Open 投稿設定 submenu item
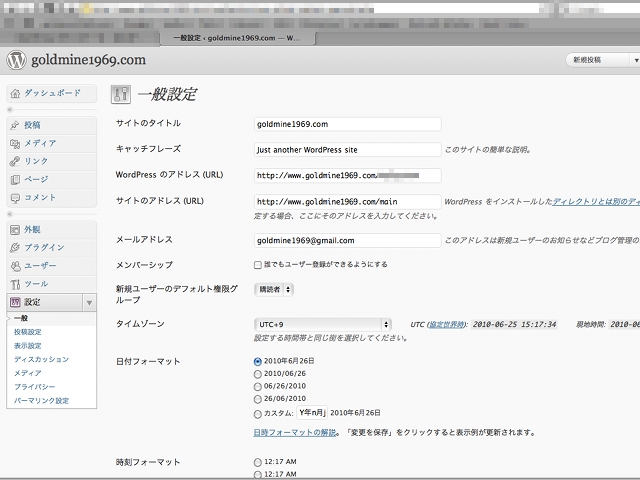Image resolution: width=640 pixels, height=480 pixels. 28,332
